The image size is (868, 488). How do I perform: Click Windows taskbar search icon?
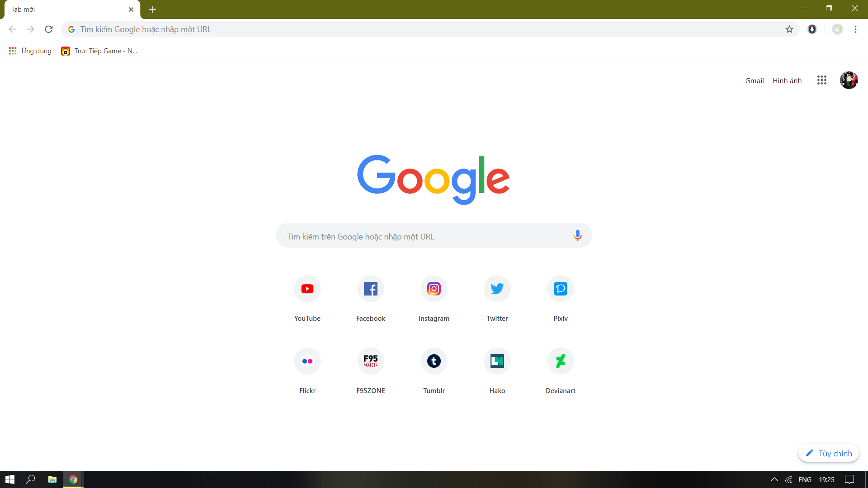pos(31,479)
